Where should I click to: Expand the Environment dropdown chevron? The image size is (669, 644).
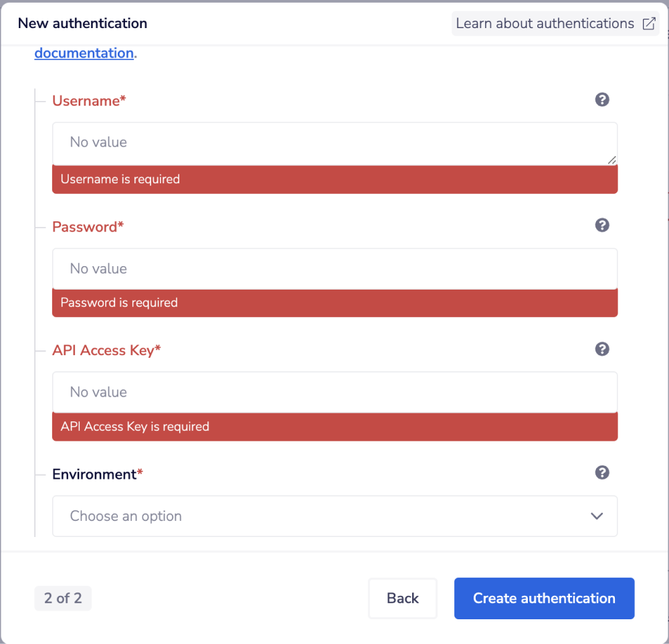[596, 516]
